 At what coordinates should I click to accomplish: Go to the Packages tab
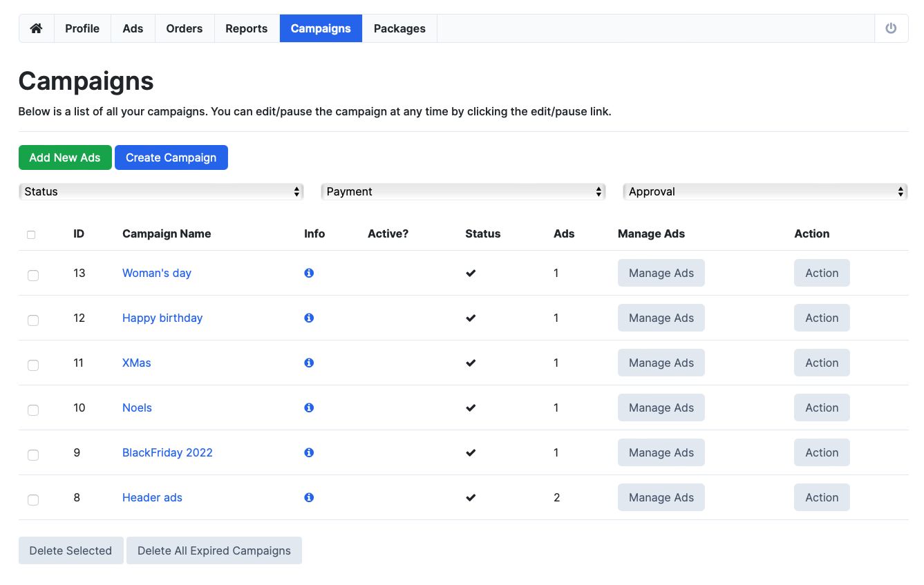click(399, 28)
